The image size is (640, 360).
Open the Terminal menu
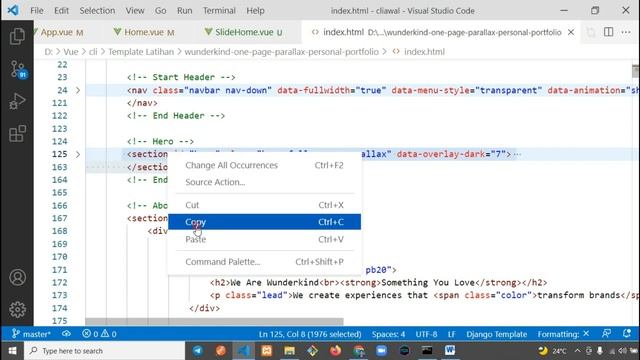click(219, 11)
